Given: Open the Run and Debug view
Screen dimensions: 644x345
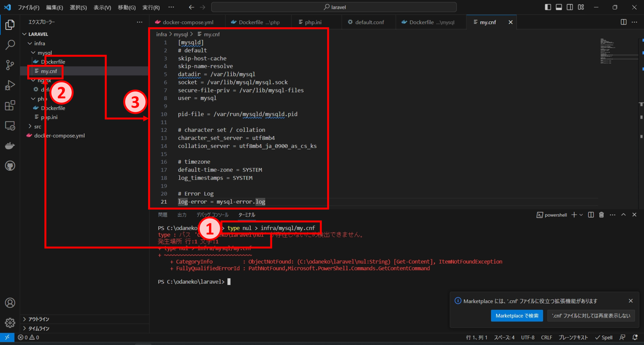Looking at the screenshot, I should point(10,85).
